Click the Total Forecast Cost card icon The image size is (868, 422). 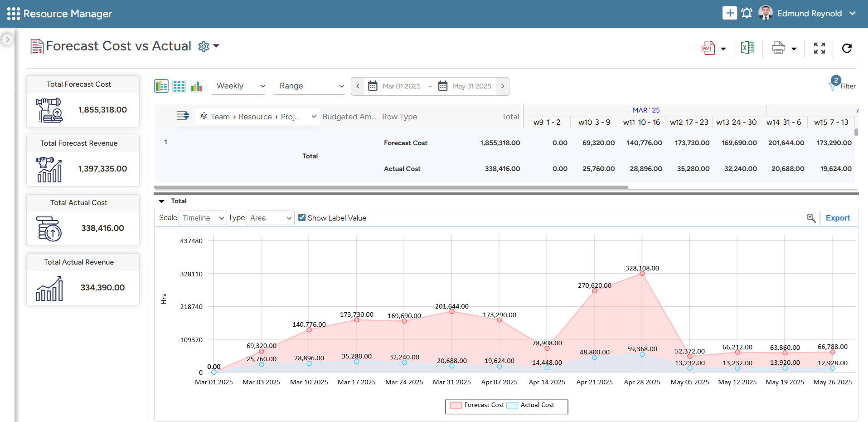click(x=49, y=110)
